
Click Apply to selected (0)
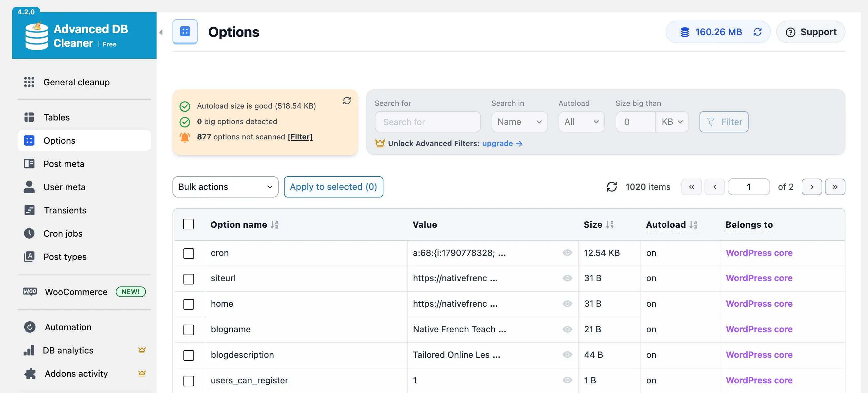(333, 187)
